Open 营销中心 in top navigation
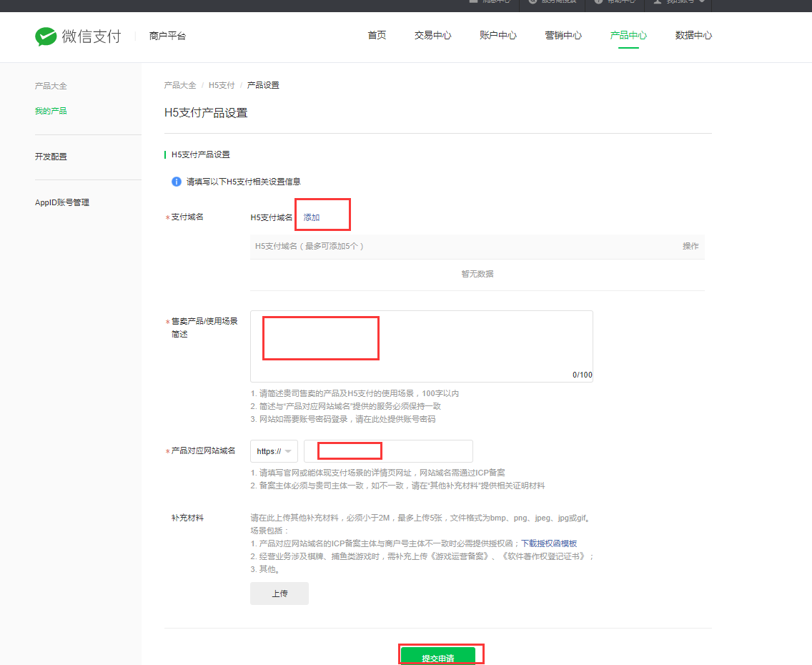Image resolution: width=812 pixels, height=665 pixels. (563, 35)
